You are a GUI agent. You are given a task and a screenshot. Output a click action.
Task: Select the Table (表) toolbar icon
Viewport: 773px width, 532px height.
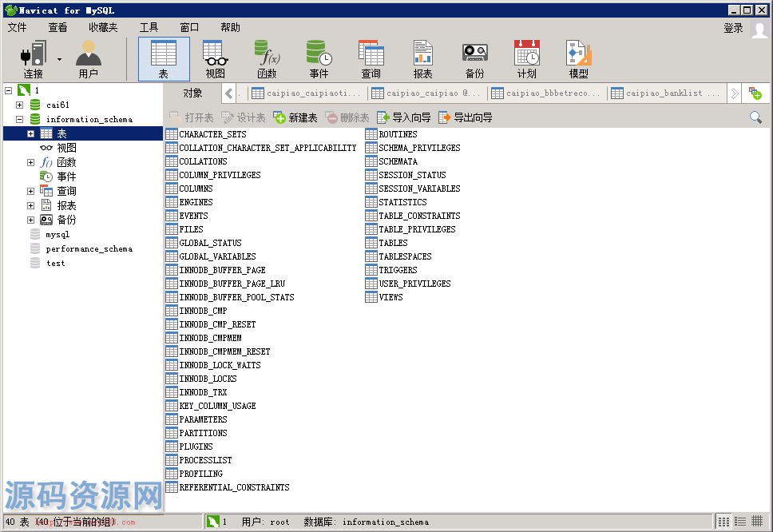tap(164, 59)
